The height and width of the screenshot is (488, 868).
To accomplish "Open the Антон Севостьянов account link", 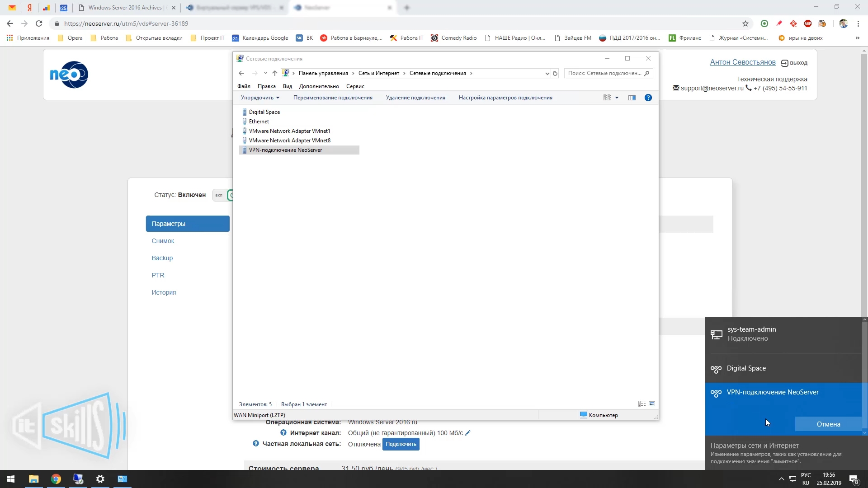I will (x=743, y=62).
